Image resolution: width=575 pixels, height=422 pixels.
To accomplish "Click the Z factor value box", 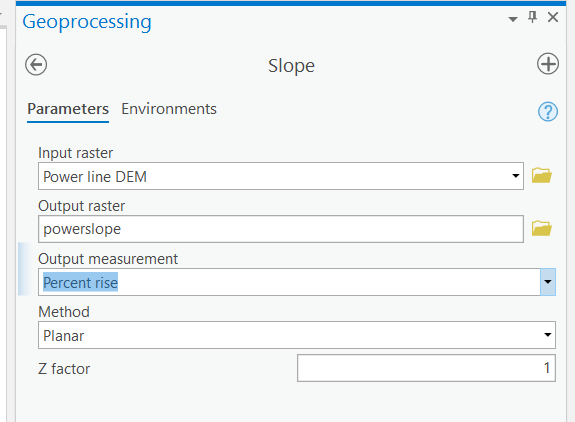I will (426, 368).
